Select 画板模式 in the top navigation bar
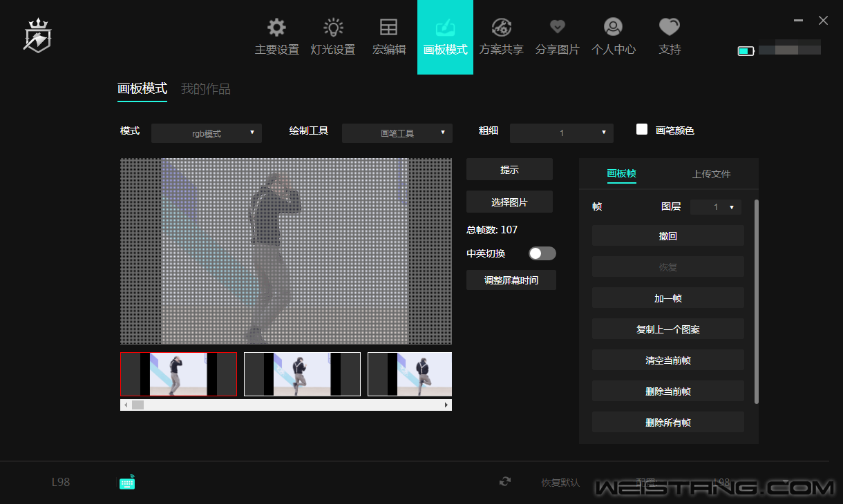This screenshot has width=843, height=504. pyautogui.click(x=445, y=37)
